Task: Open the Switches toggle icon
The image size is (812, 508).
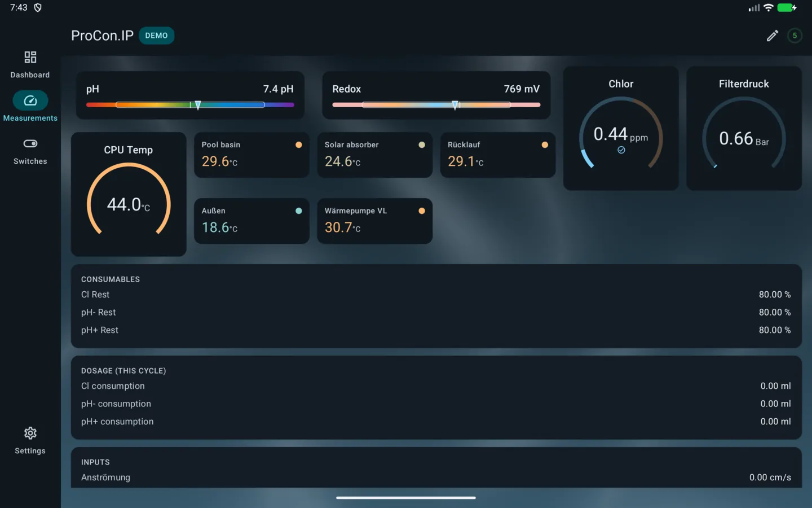Action: [30, 143]
